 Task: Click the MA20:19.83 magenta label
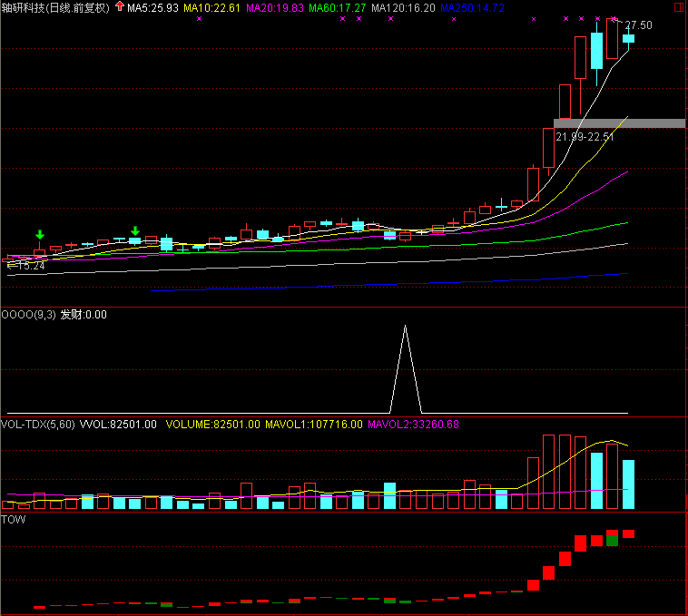point(275,8)
